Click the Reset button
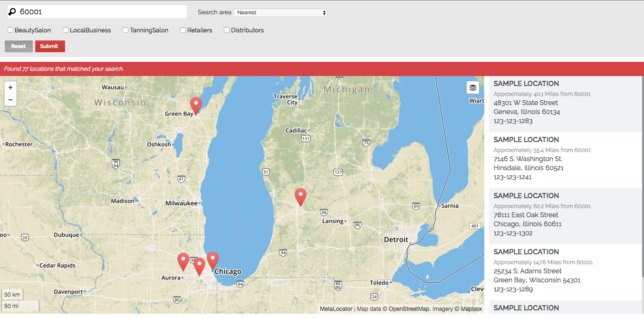644x318 pixels. tap(19, 46)
